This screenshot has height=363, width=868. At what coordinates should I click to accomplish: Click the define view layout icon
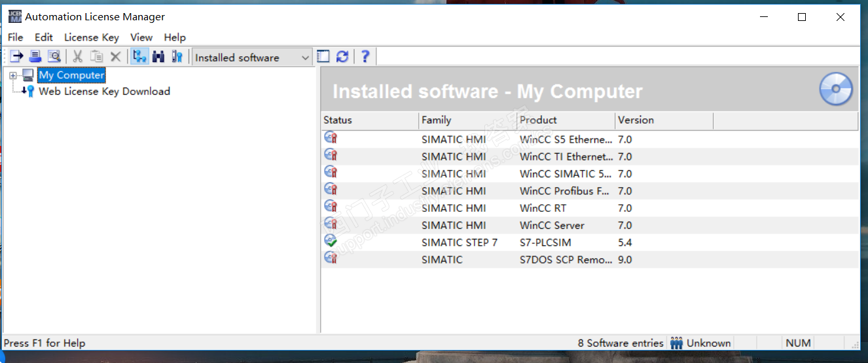(x=323, y=57)
